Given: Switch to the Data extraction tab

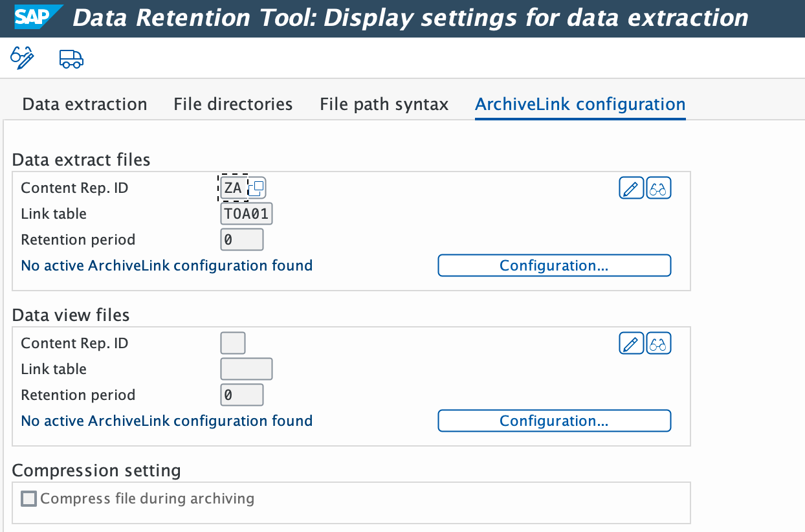Looking at the screenshot, I should pos(84,104).
